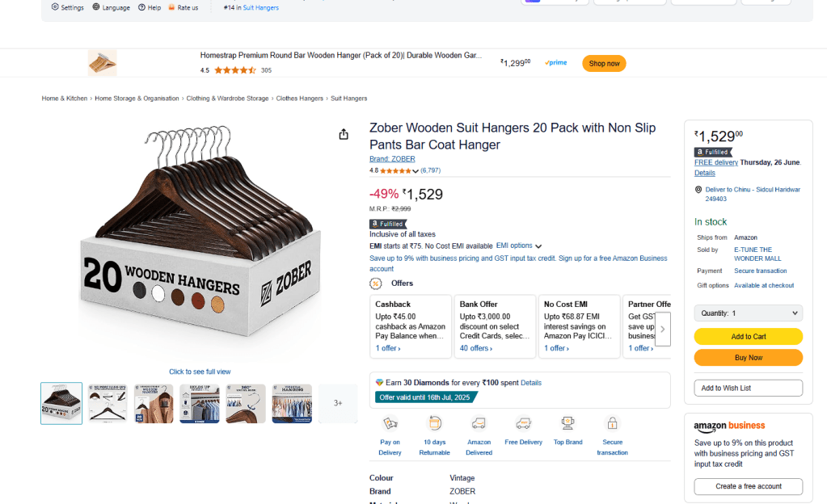Go to Home & Kitchen breadcrumb
The width and height of the screenshot is (827, 504).
pos(65,99)
